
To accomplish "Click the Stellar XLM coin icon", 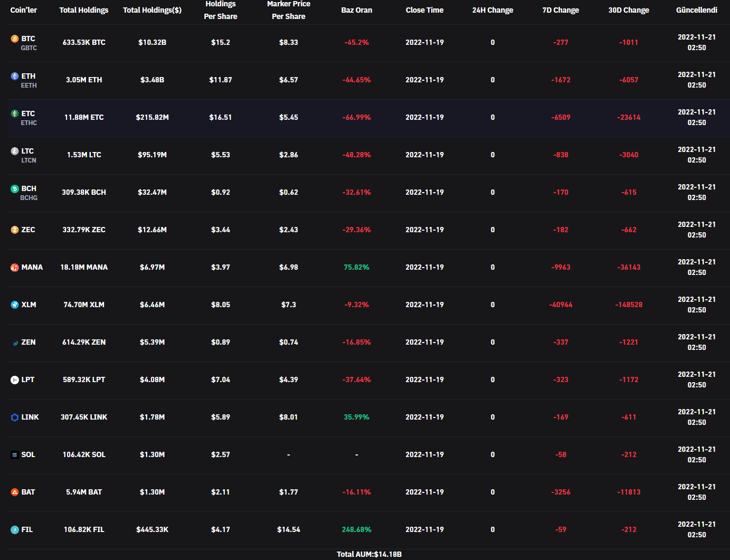I will 15,305.
